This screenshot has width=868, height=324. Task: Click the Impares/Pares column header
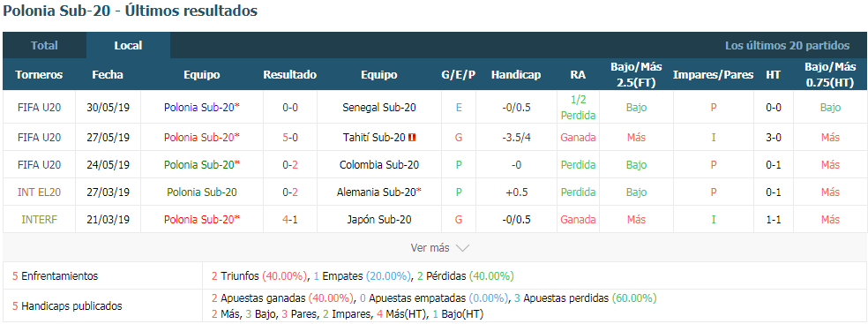click(713, 75)
